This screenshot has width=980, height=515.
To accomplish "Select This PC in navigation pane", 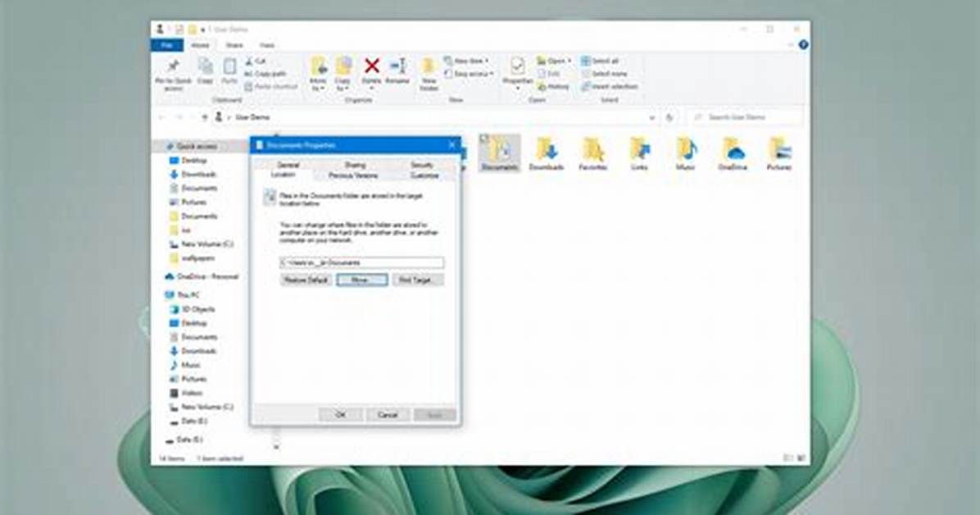I will pyautogui.click(x=182, y=294).
